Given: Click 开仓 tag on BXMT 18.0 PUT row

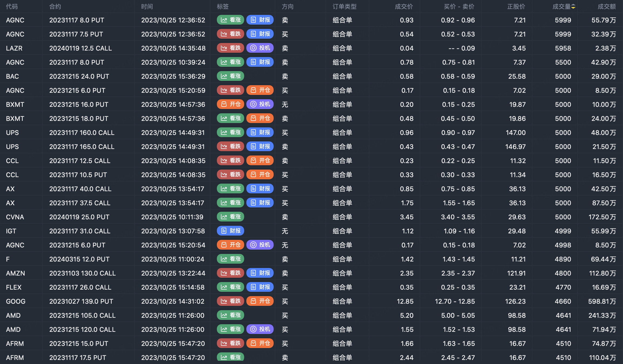Looking at the screenshot, I should point(260,118).
